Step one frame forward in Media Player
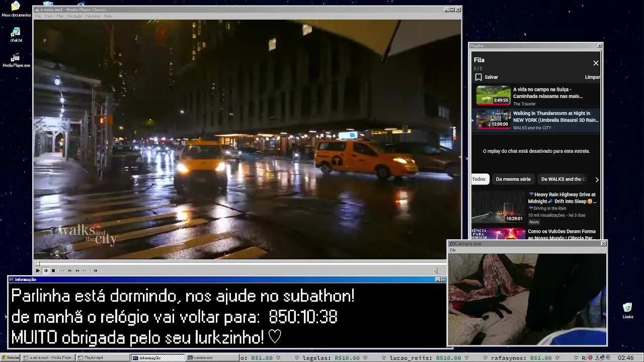644x362 pixels. point(96,270)
